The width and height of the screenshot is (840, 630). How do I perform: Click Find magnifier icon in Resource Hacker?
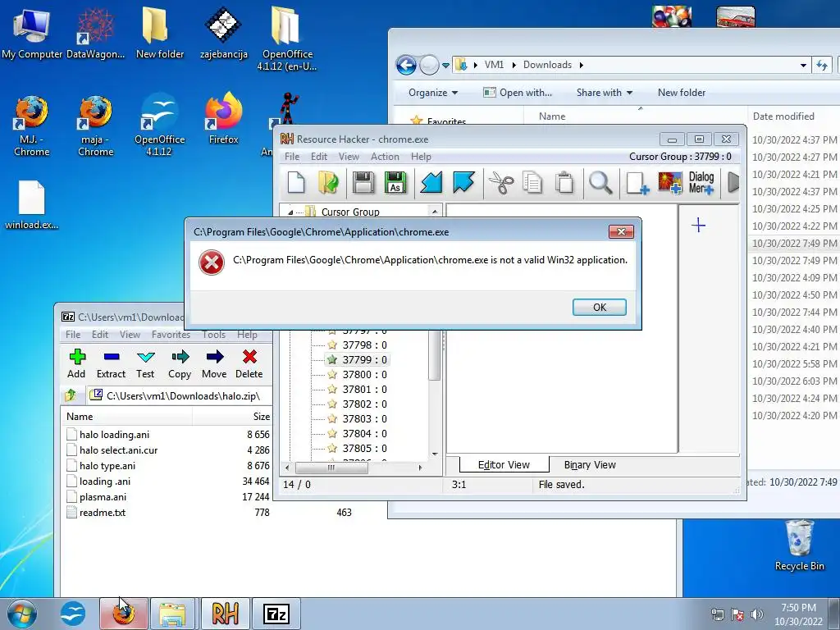[600, 182]
